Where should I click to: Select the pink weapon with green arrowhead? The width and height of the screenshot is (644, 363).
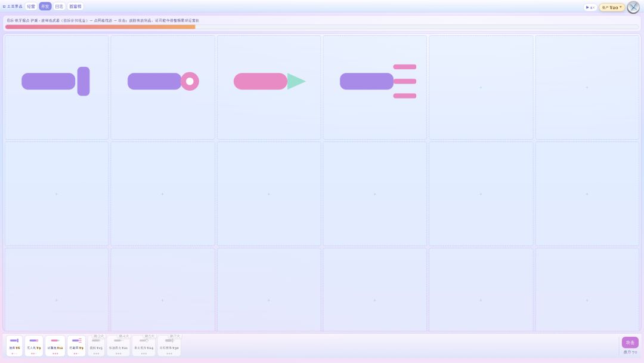(x=270, y=81)
